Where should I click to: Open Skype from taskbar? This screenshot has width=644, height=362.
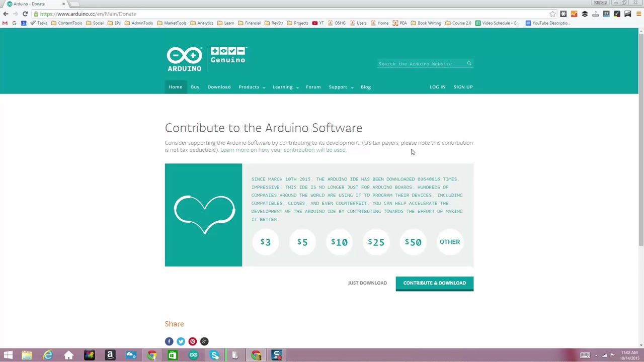coord(214,355)
